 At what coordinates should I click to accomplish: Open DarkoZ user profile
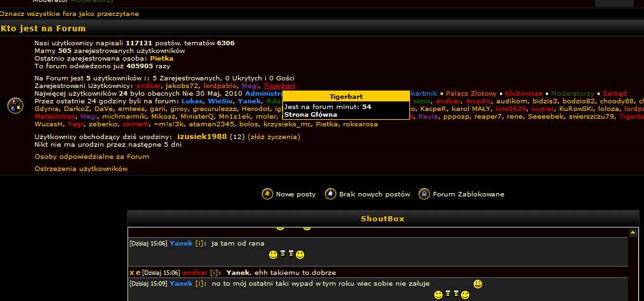click(77, 109)
